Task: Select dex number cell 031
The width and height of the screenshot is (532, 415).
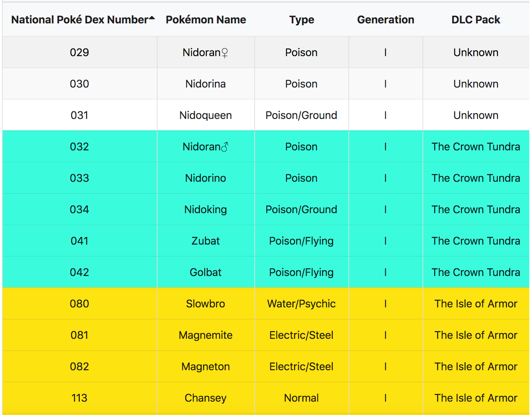Action: tap(79, 115)
